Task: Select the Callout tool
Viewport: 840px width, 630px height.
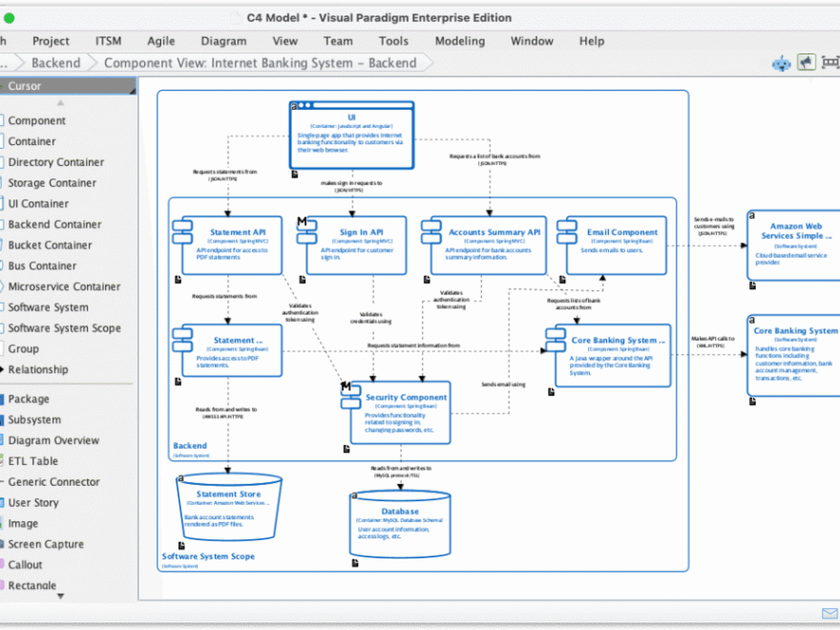Action: (x=30, y=564)
